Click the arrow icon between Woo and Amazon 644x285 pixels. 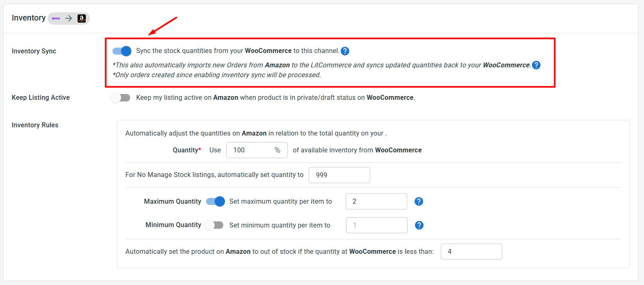69,18
